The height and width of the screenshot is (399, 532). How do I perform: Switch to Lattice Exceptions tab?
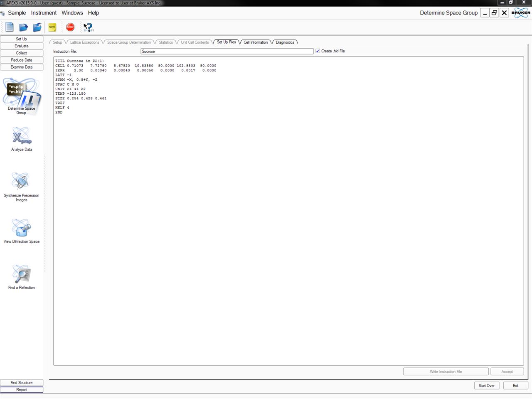[x=85, y=42]
